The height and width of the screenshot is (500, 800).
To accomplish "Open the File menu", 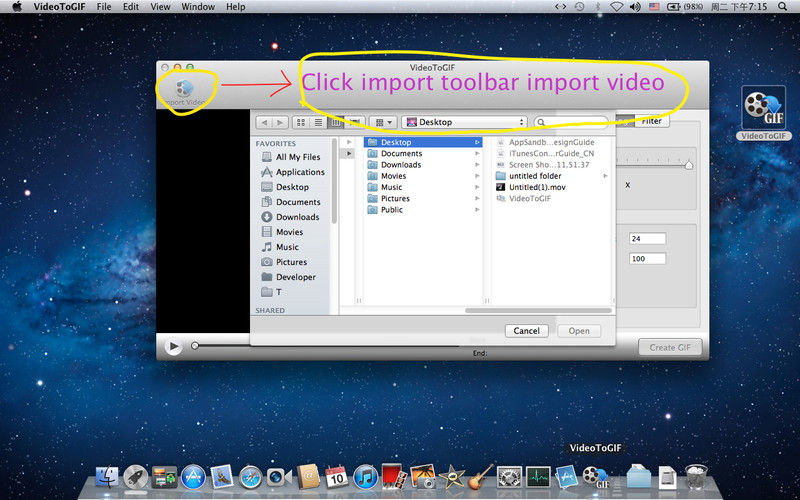I will pos(104,7).
